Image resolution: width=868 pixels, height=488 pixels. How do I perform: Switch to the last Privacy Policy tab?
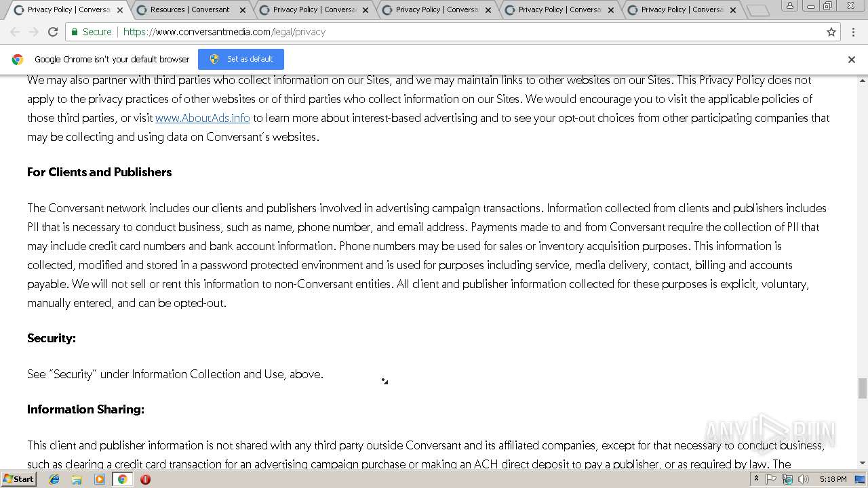(x=682, y=9)
